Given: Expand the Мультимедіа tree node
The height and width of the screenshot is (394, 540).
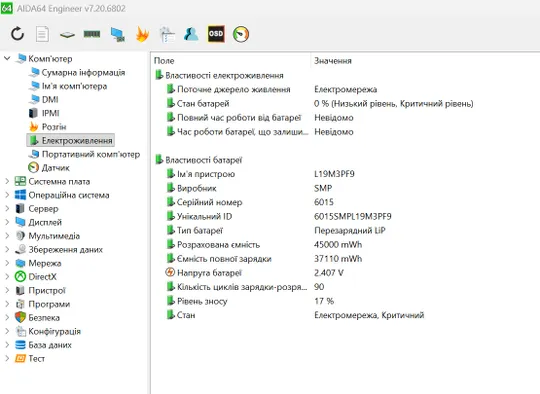Looking at the screenshot, I should point(7,236).
